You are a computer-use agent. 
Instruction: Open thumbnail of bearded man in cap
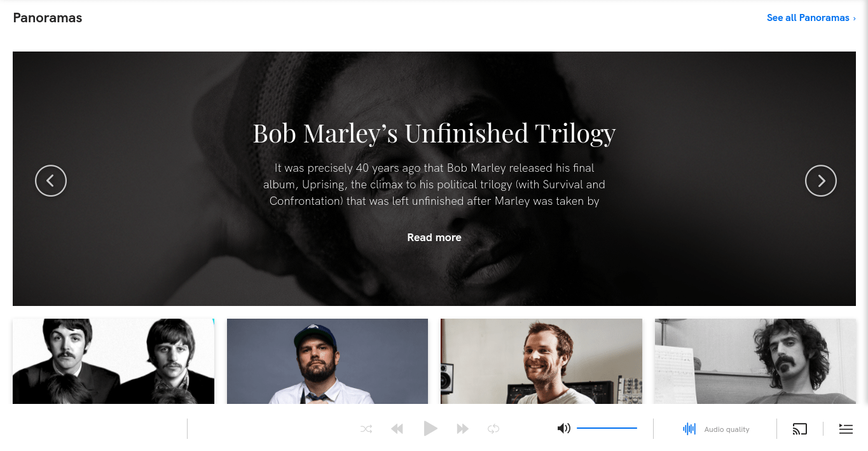tap(327, 361)
